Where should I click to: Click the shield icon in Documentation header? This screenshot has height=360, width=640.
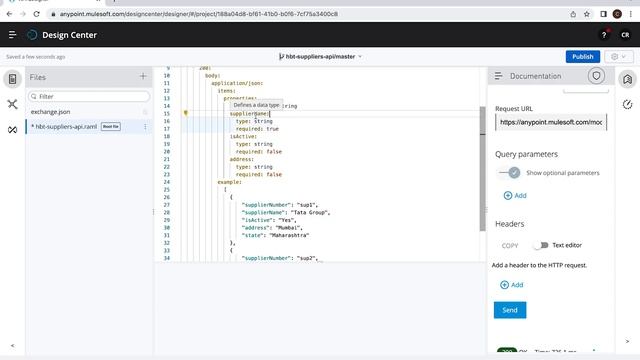coord(596,76)
